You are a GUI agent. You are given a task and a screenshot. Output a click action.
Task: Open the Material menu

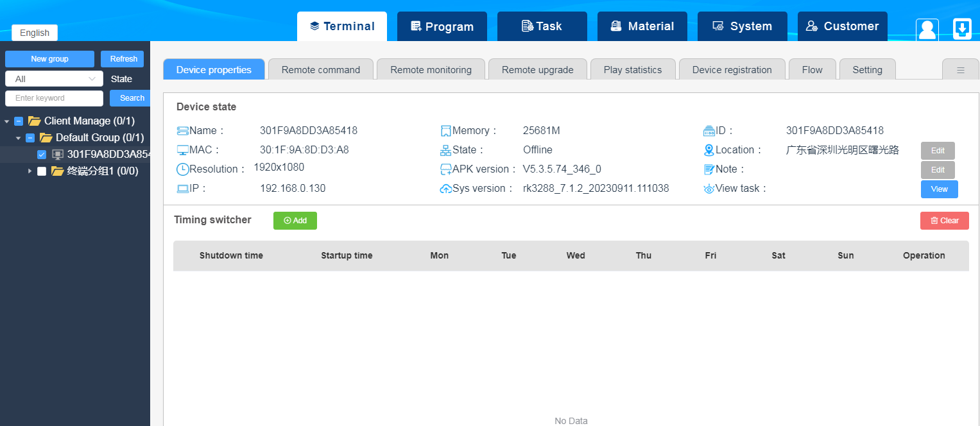click(642, 26)
